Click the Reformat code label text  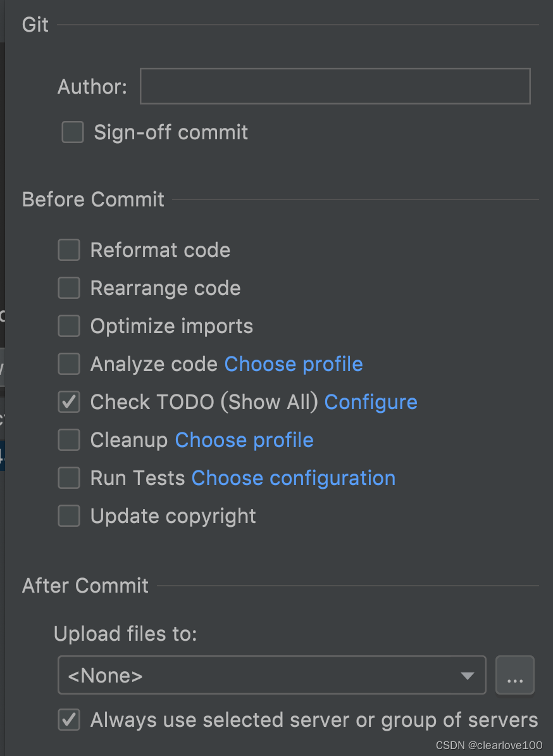(x=160, y=250)
